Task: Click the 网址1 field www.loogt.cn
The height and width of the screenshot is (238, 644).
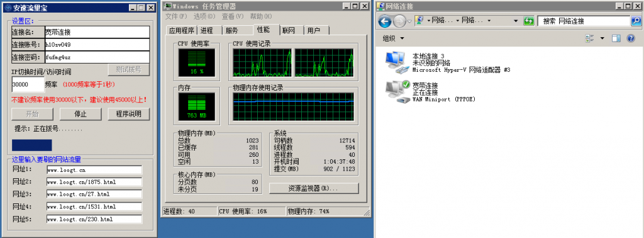Action: (x=94, y=170)
